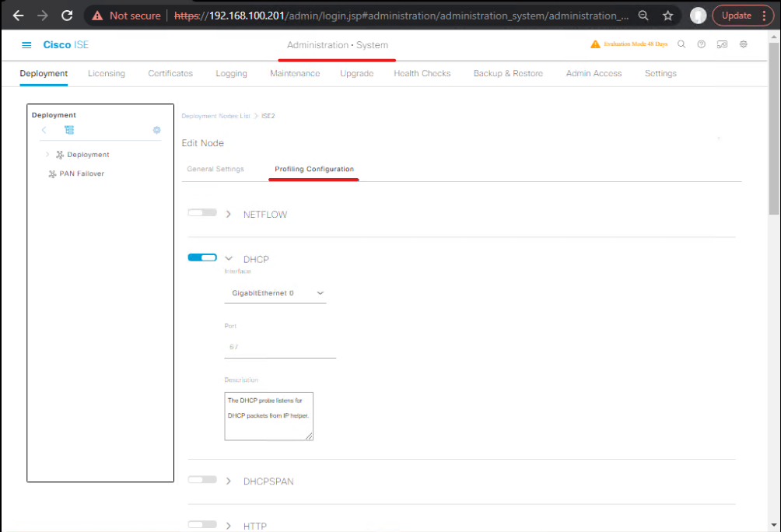
Task: Open the Logging tab
Action: (x=231, y=74)
